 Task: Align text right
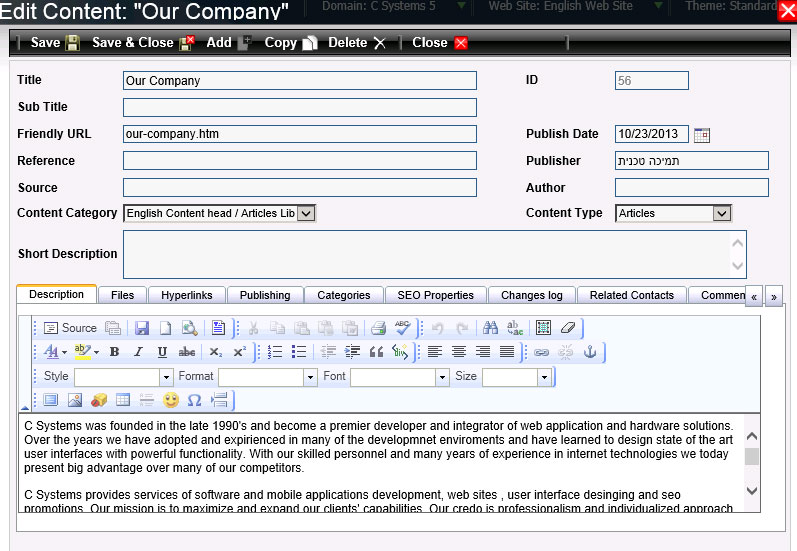[483, 352]
